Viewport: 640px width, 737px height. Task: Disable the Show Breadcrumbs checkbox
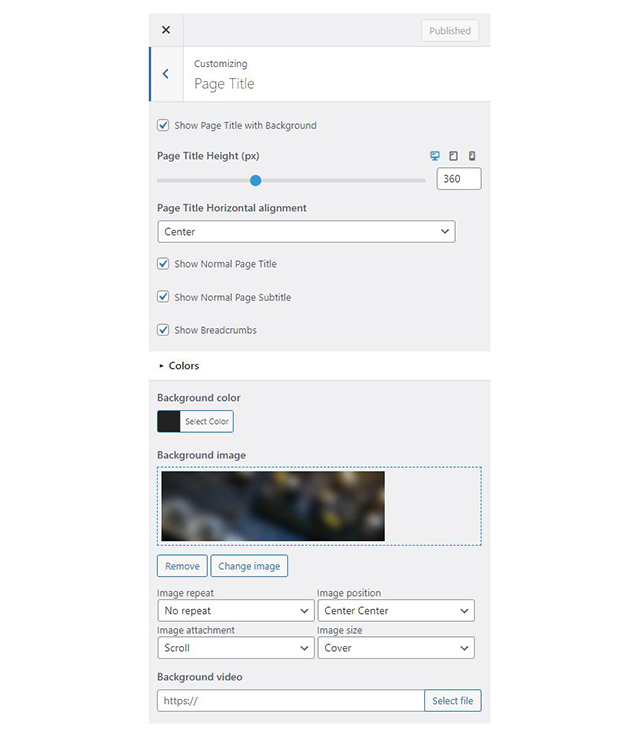pos(163,330)
